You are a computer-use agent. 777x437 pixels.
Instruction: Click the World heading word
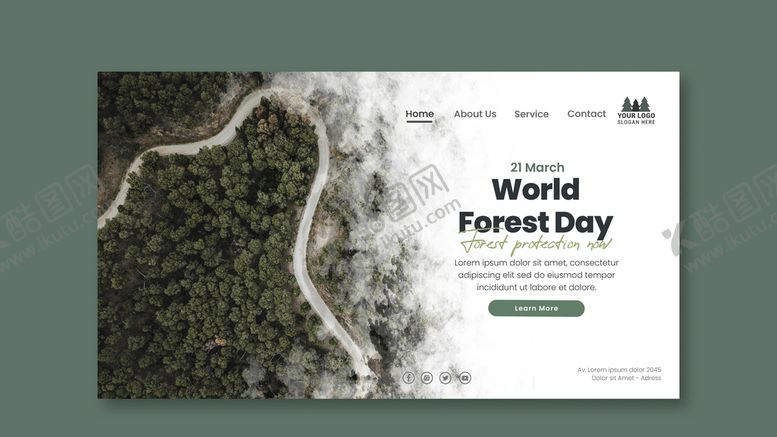[536, 189]
